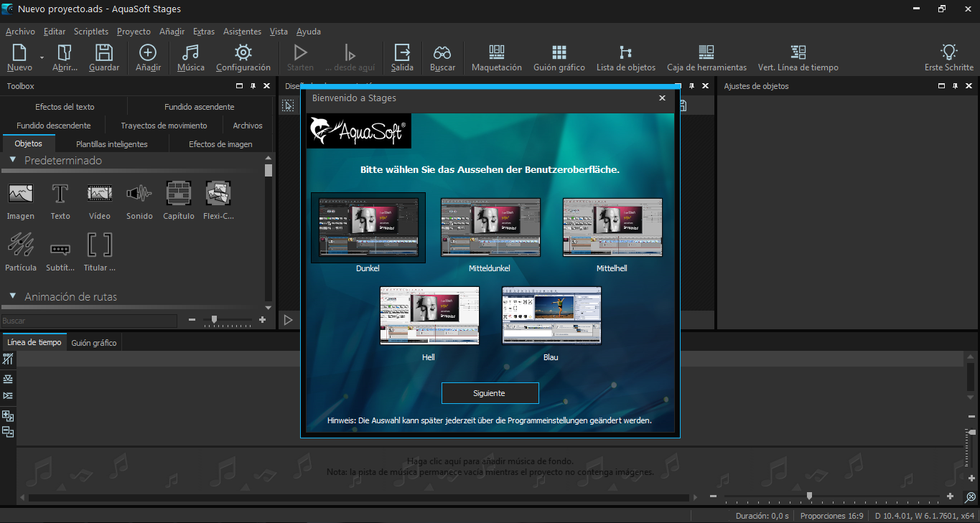Pin the Ajustes de objetos panel
Image resolution: width=980 pixels, height=523 pixels.
[955, 86]
